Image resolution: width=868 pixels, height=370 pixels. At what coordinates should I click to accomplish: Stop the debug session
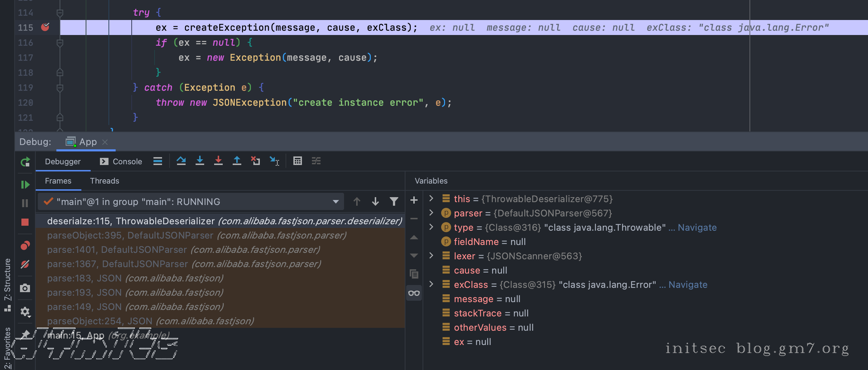coord(25,222)
